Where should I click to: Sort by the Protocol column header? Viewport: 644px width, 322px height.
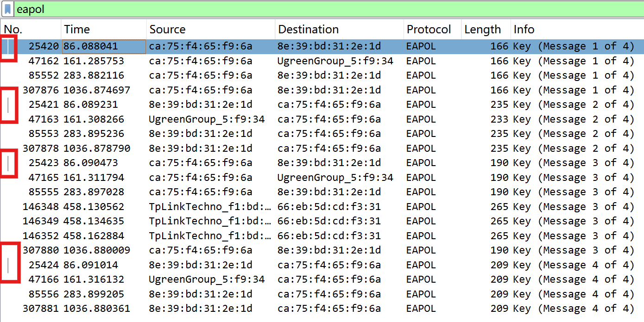coord(429,30)
